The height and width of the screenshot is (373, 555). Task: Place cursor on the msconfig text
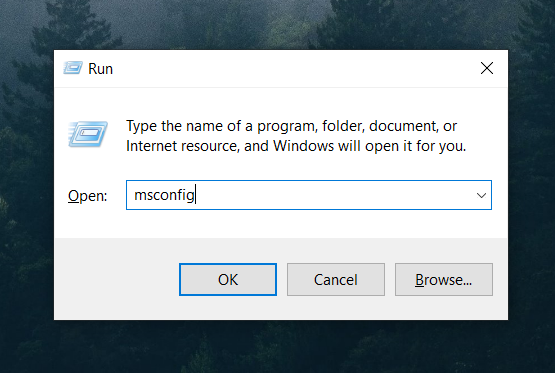click(164, 195)
